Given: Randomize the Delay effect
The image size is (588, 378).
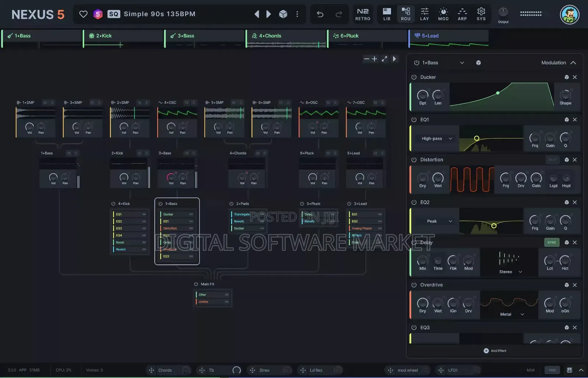Looking at the screenshot, I should [567, 243].
